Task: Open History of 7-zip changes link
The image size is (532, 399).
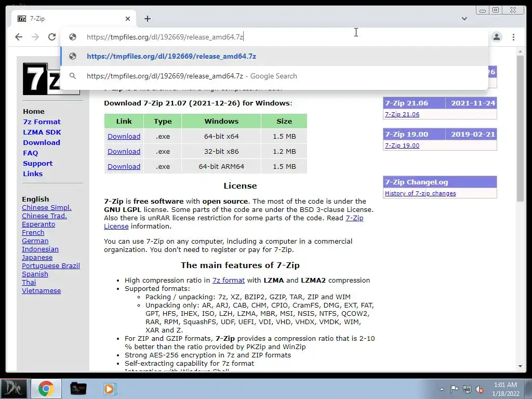Action: (420, 193)
